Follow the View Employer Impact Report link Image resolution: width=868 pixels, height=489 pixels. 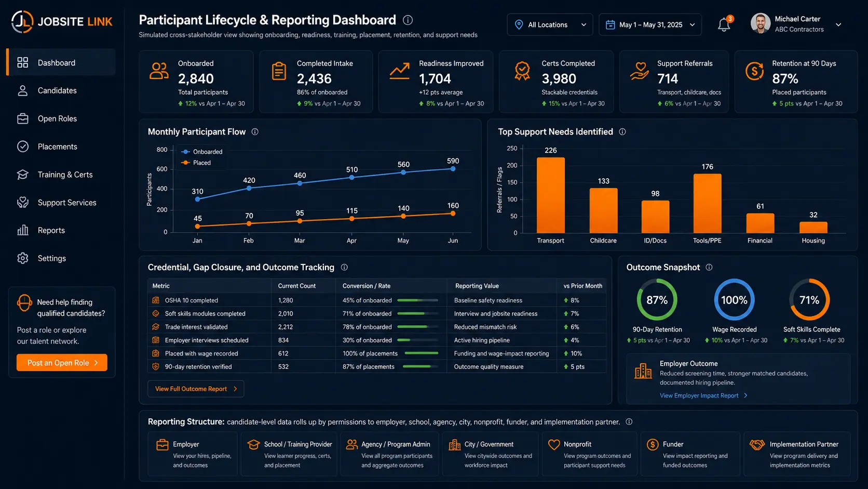point(703,395)
